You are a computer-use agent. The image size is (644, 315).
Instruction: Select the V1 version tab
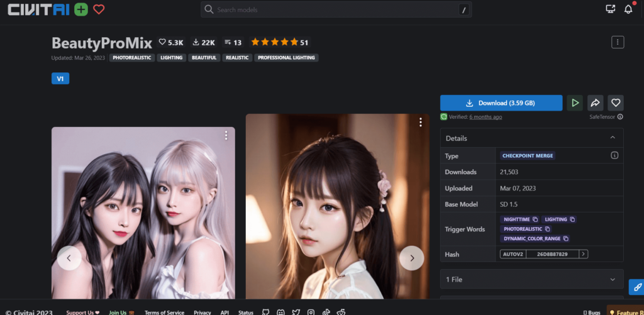click(x=60, y=79)
